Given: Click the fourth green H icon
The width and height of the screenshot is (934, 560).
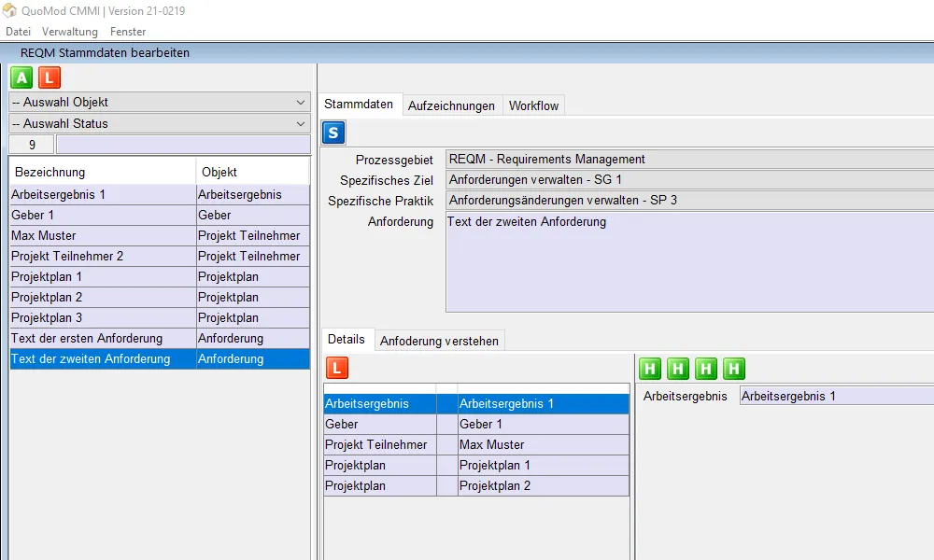Looking at the screenshot, I should [734, 369].
